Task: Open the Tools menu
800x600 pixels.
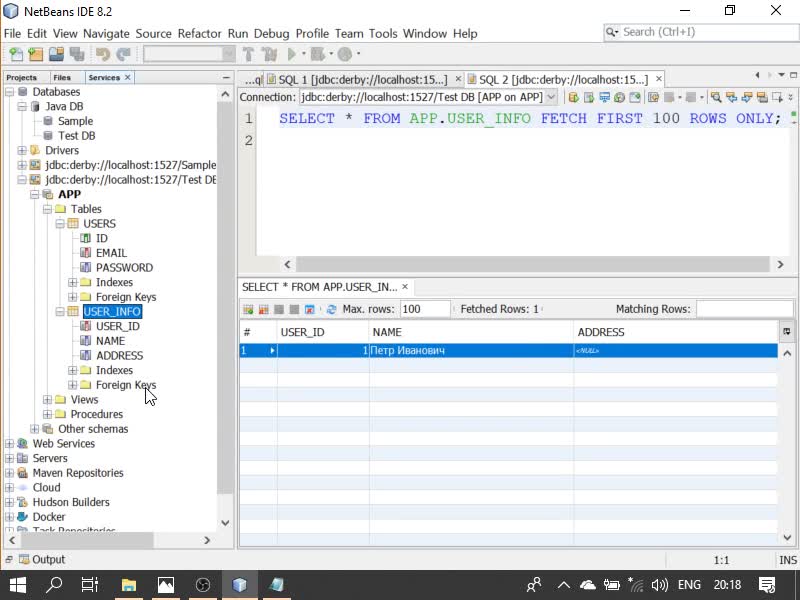Action: coord(383,34)
